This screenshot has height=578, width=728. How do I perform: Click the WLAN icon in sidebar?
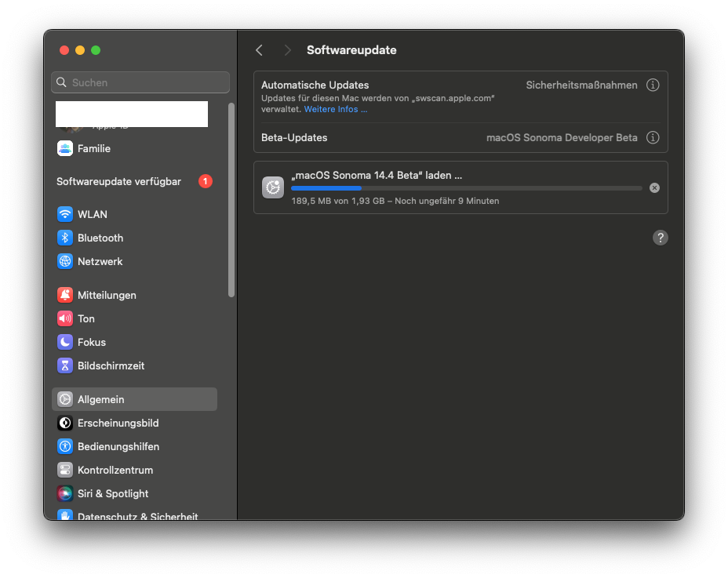pos(65,214)
